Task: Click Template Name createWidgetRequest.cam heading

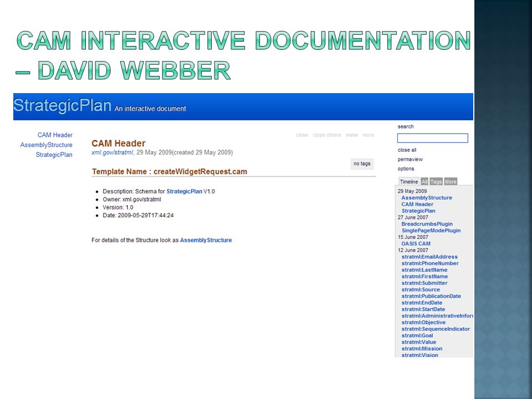Action: coord(170,172)
